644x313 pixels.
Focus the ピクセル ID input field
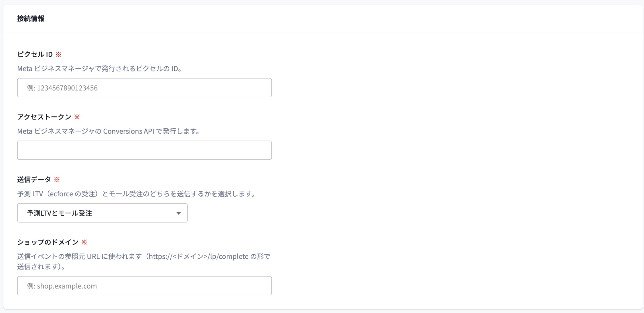[x=145, y=88]
